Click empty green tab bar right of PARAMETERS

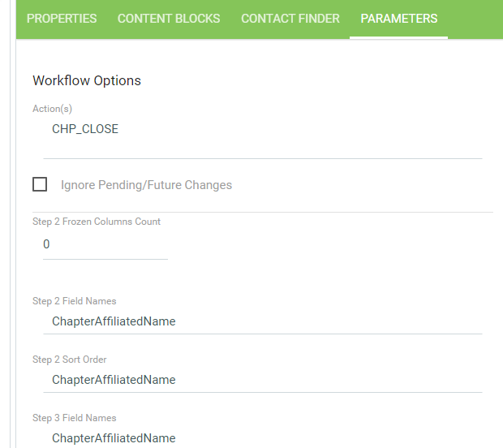click(x=475, y=19)
